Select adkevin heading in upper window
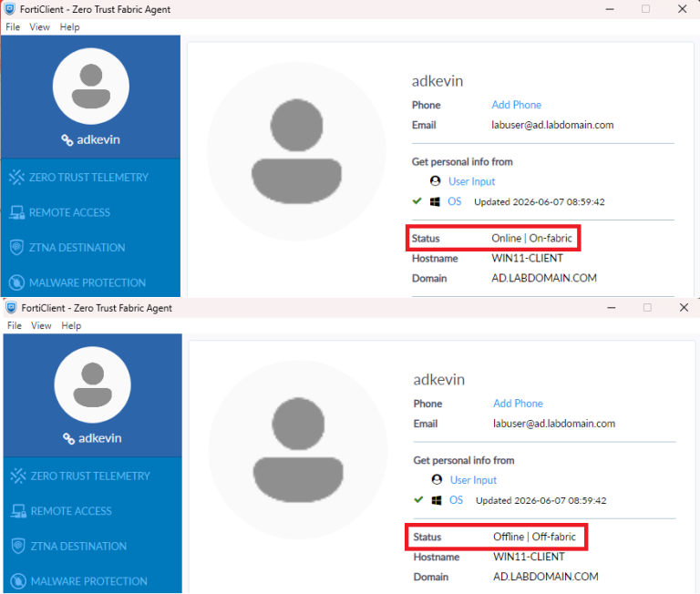 pyautogui.click(x=437, y=81)
